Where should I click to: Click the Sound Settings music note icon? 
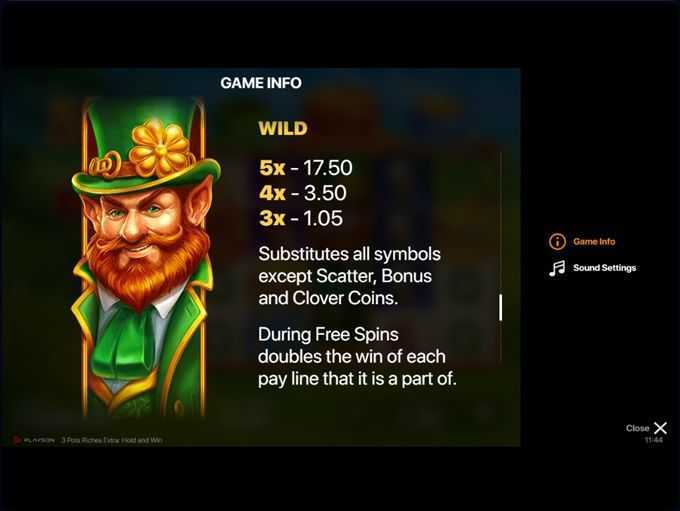click(x=557, y=268)
